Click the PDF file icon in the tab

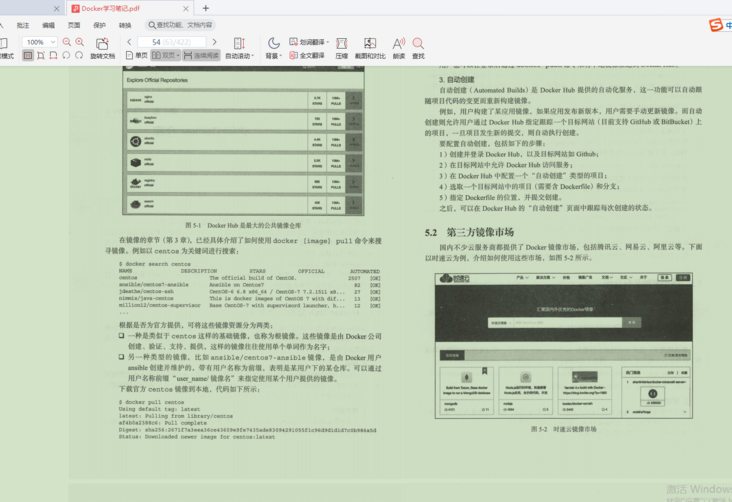coord(75,8)
